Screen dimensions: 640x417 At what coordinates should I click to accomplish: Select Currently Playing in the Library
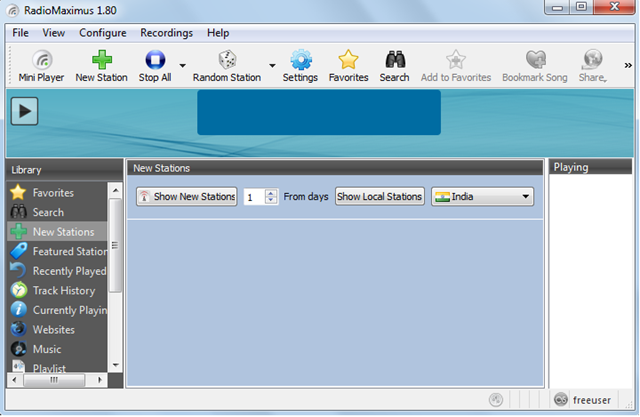tap(57, 310)
